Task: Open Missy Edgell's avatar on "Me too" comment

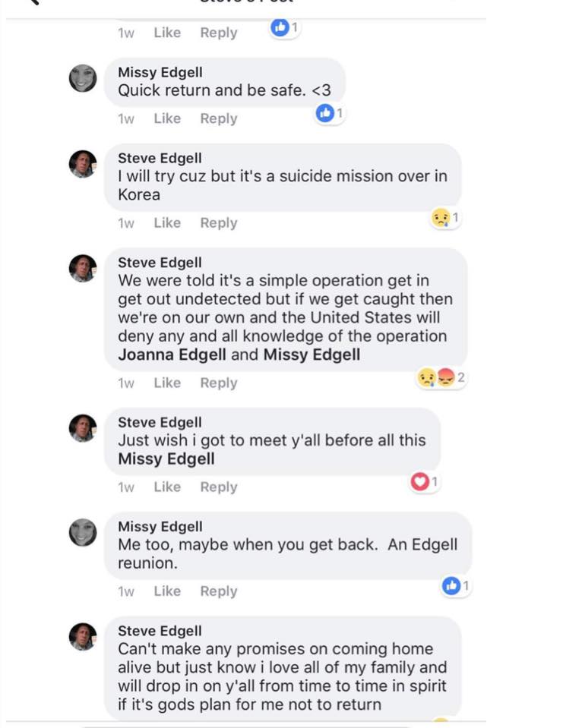Action: click(83, 532)
